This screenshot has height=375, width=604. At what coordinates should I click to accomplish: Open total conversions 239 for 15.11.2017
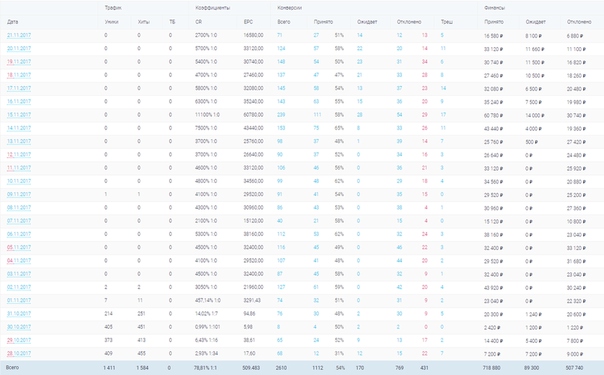[281, 115]
